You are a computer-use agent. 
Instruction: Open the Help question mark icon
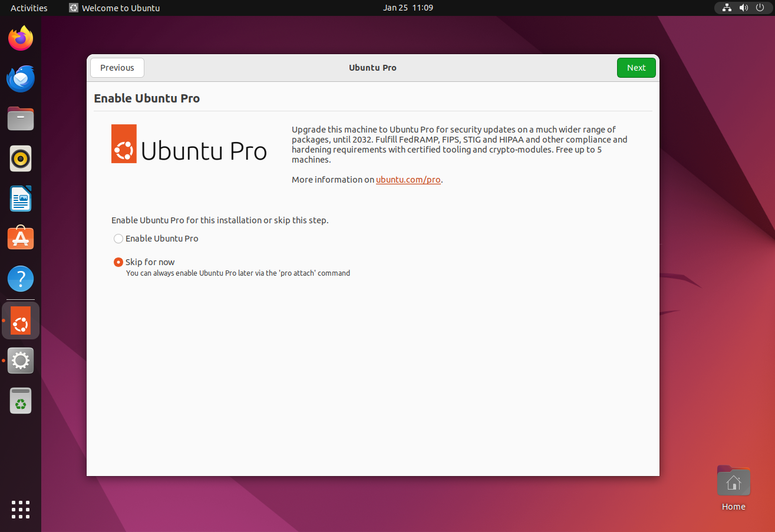click(x=21, y=278)
